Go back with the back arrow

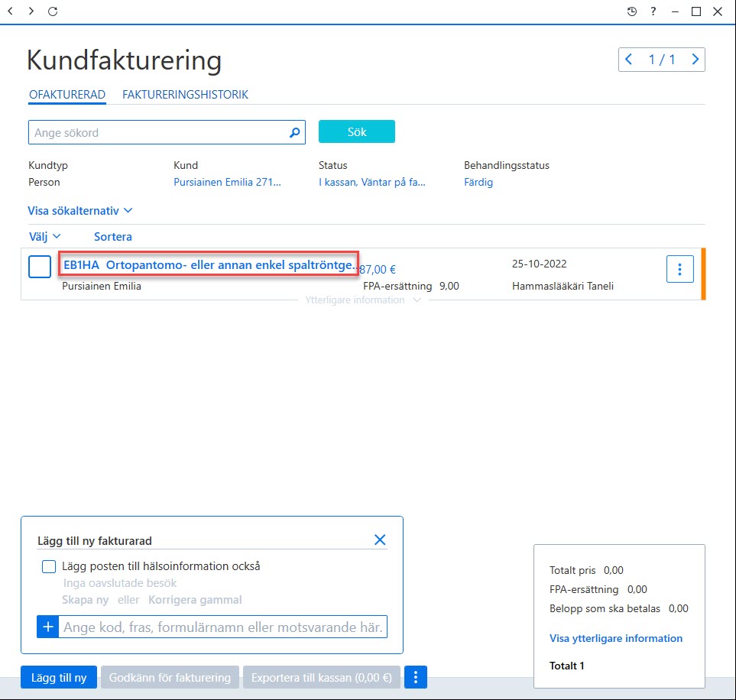[11, 11]
